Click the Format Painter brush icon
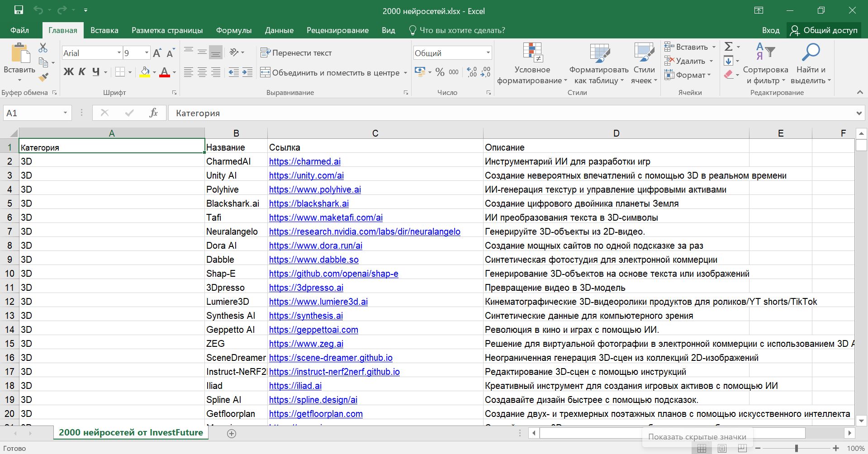 43,77
